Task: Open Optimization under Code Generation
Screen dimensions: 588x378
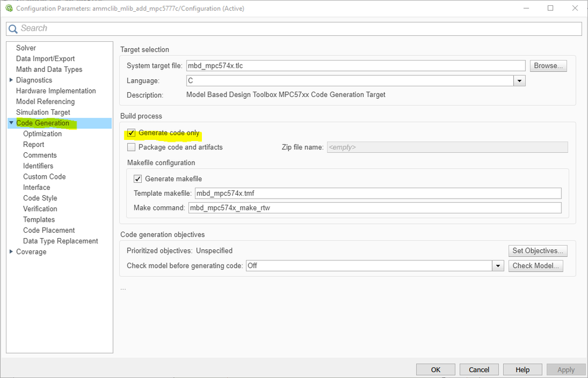Action: pyautogui.click(x=42, y=134)
